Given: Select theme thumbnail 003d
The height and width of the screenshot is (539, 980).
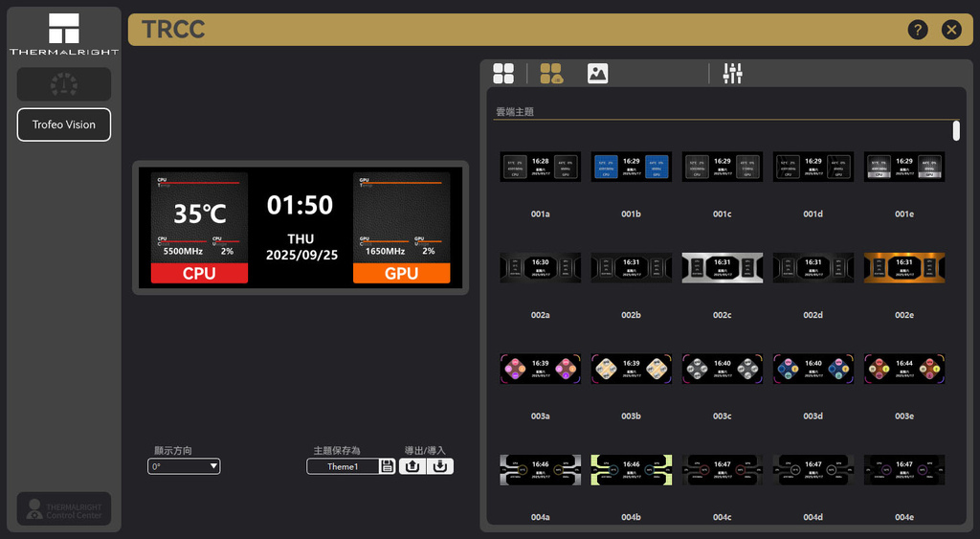Looking at the screenshot, I should pos(813,369).
